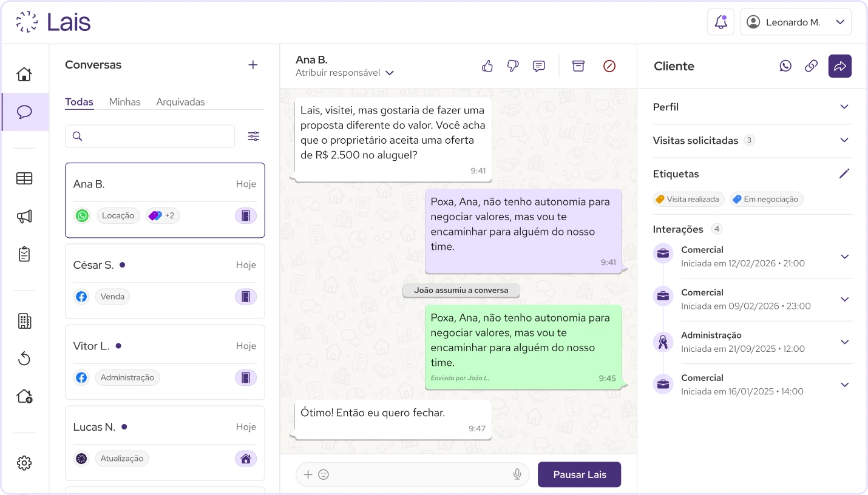Switch to the Arquivadas tab
Screen dimensions: 868x495
pos(180,102)
